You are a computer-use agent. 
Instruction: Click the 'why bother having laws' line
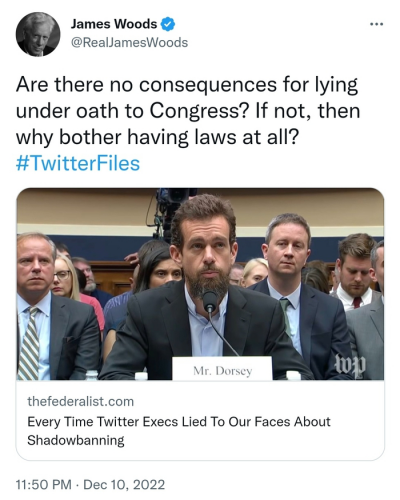pyautogui.click(x=157, y=138)
